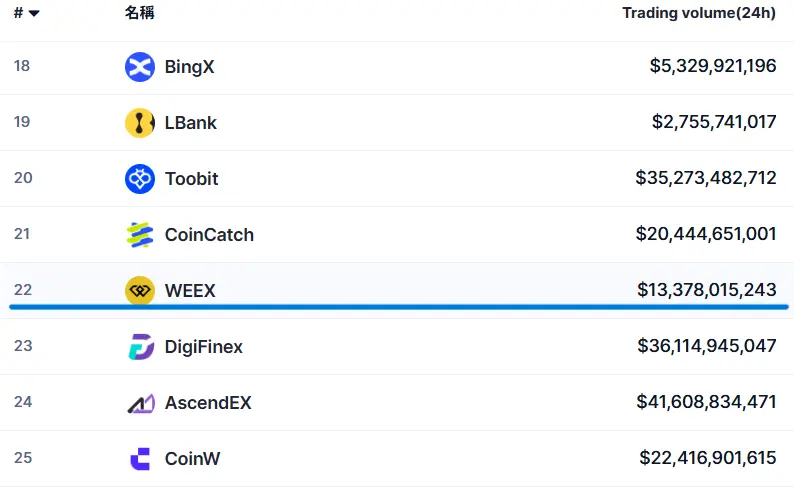Open the CoinCatch exchange name link
The image size is (794, 490).
tap(209, 235)
